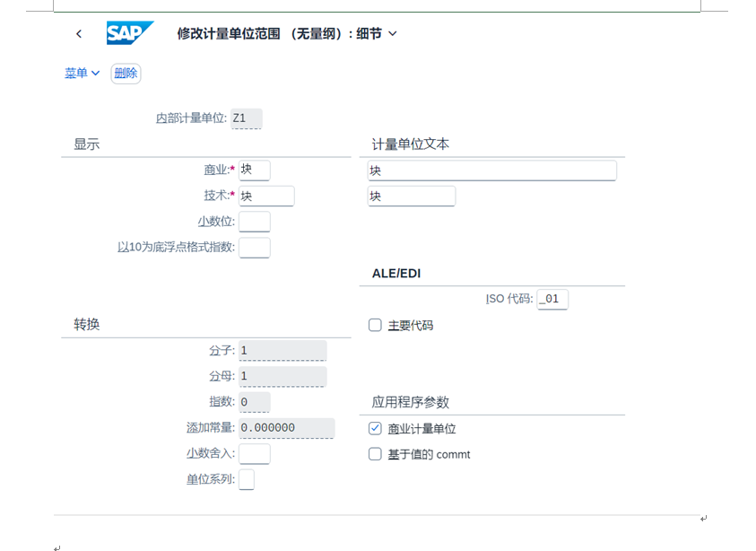Image resolution: width=756 pixels, height=551 pixels.
Task: Click the 添加常量 field
Action: (x=287, y=428)
